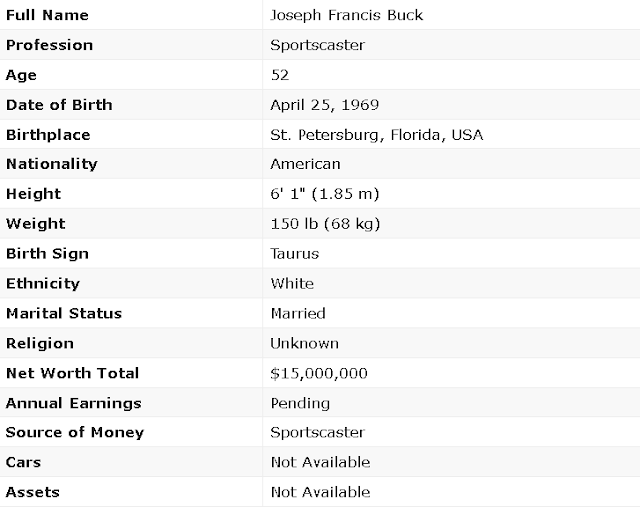Click the Unknown religion value
The width and height of the screenshot is (640, 507).
(x=304, y=343)
